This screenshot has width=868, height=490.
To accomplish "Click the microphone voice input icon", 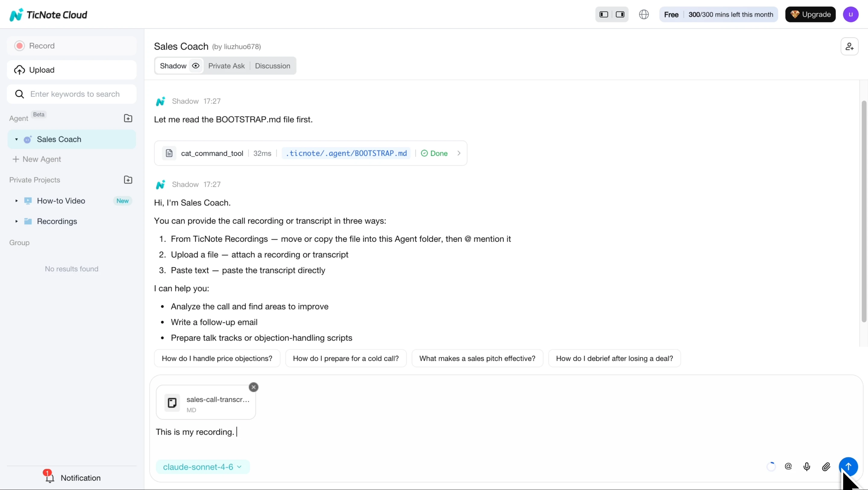I will (807, 467).
